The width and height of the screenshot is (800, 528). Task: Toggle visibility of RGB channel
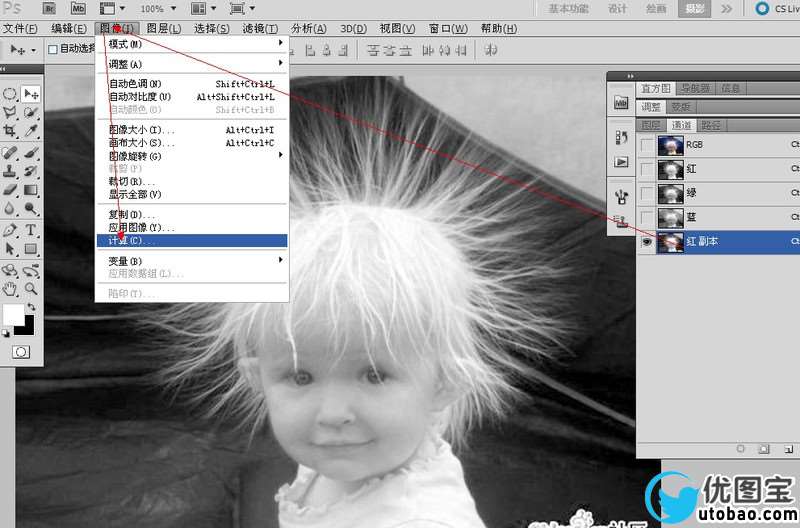point(646,145)
